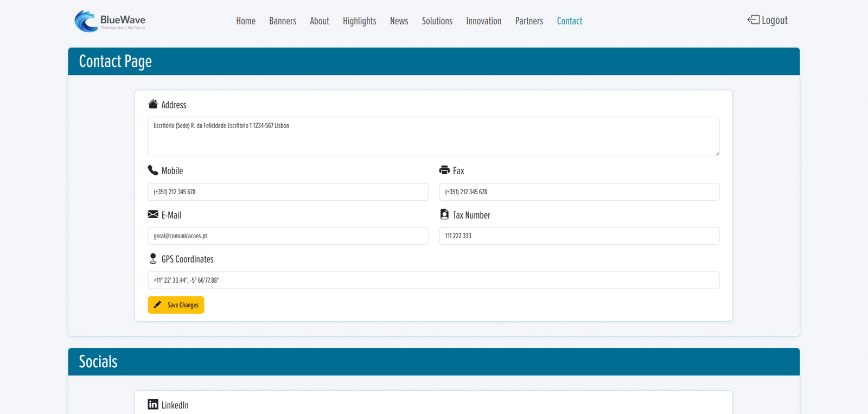Navigate to Highlights
Screen dimensions: 868x414
[x=360, y=21]
